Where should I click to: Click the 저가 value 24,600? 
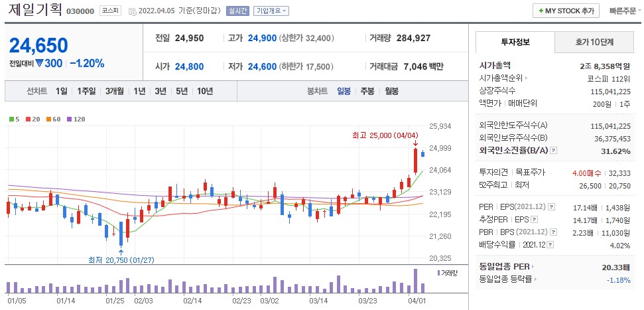pyautogui.click(x=262, y=66)
